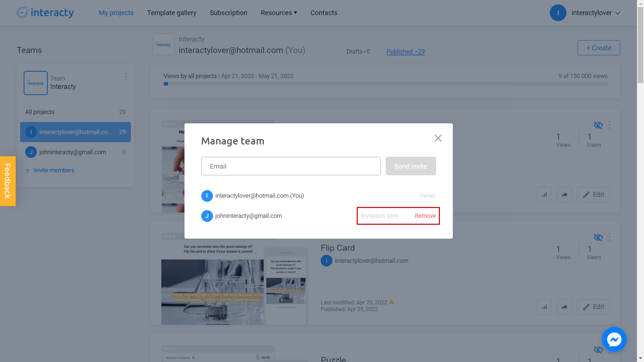The height and width of the screenshot is (362, 644).
Task: Toggle visibility icon on Flip Card project
Action: coord(598,238)
